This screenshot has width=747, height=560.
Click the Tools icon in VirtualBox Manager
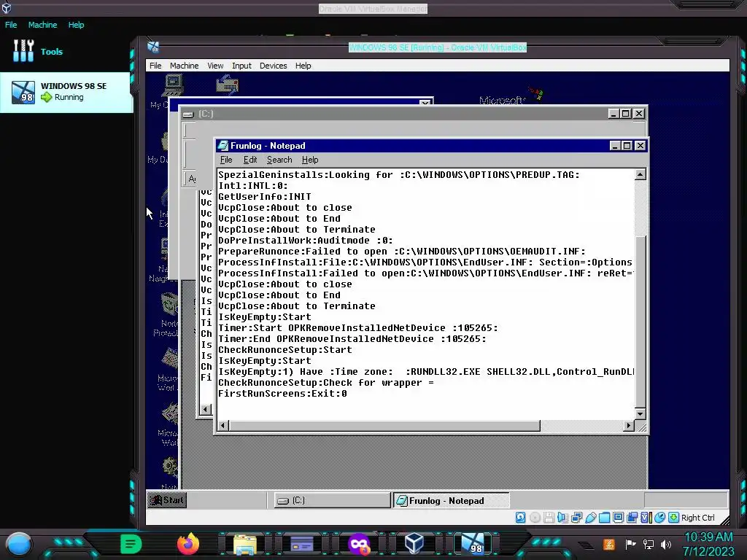(23, 51)
